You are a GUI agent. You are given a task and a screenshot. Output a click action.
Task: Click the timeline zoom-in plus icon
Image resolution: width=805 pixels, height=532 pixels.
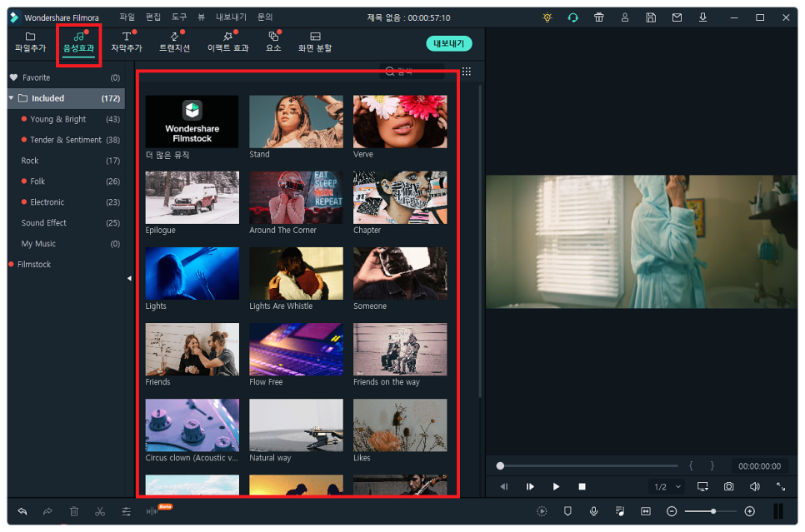pyautogui.click(x=749, y=511)
